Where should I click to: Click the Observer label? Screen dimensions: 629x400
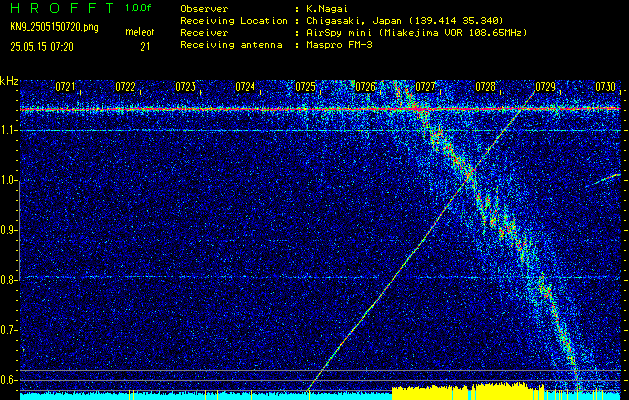pos(204,9)
